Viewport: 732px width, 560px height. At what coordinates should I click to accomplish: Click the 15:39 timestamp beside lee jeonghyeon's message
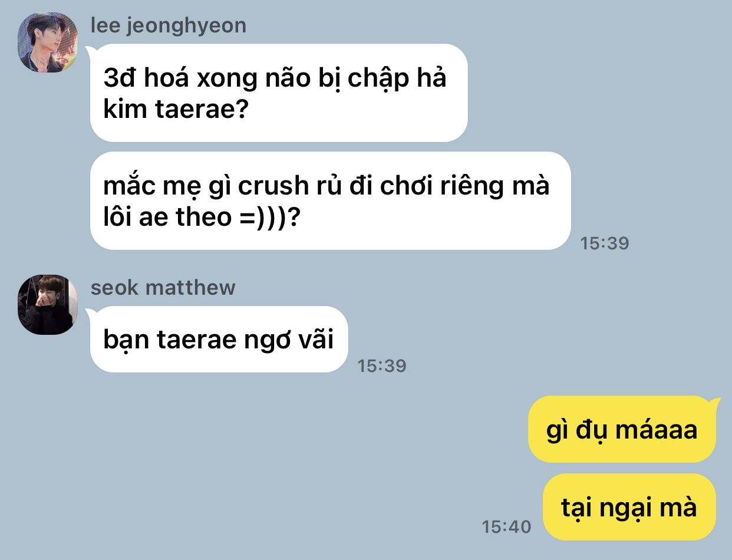pyautogui.click(x=605, y=243)
